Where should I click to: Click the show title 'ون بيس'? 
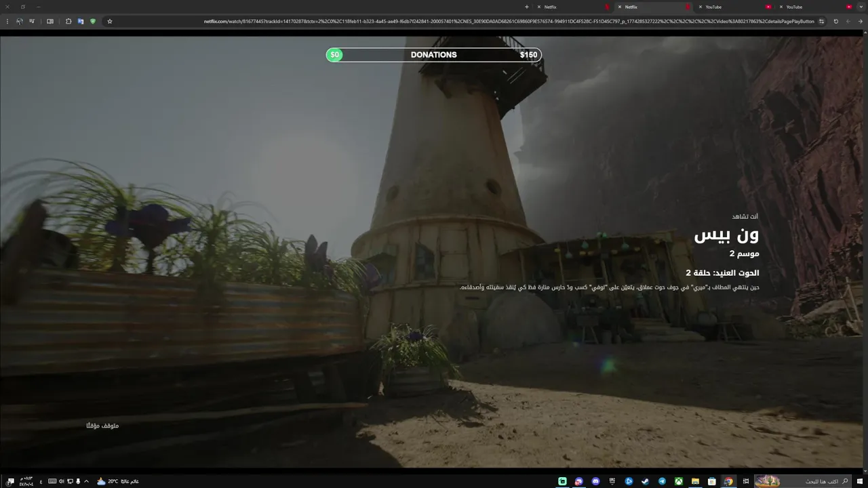726,235
